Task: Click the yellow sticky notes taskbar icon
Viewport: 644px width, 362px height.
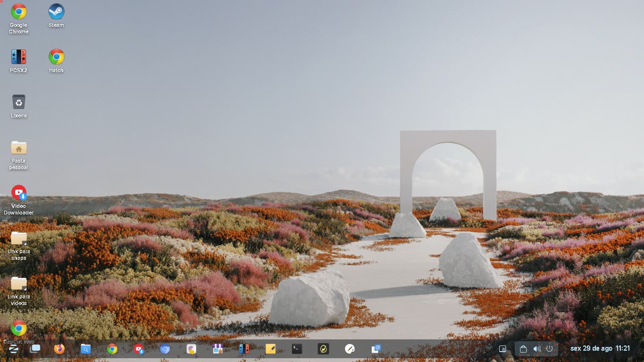Action: tap(271, 349)
